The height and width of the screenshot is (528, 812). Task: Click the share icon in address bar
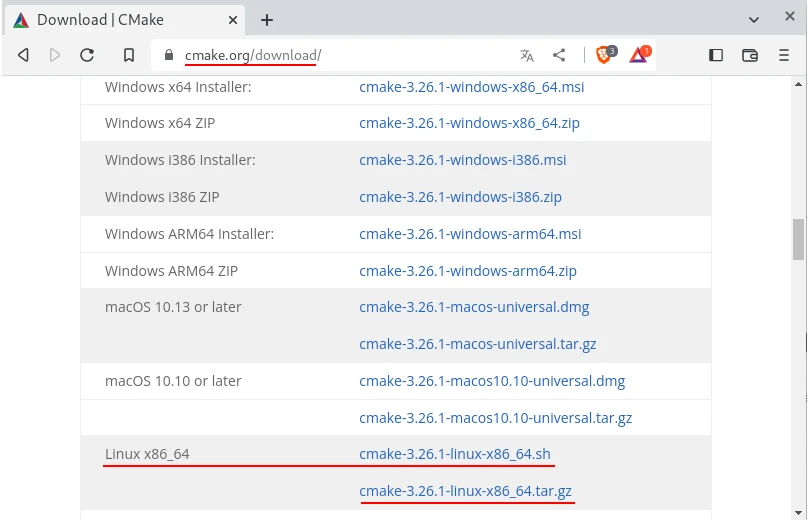(559, 55)
